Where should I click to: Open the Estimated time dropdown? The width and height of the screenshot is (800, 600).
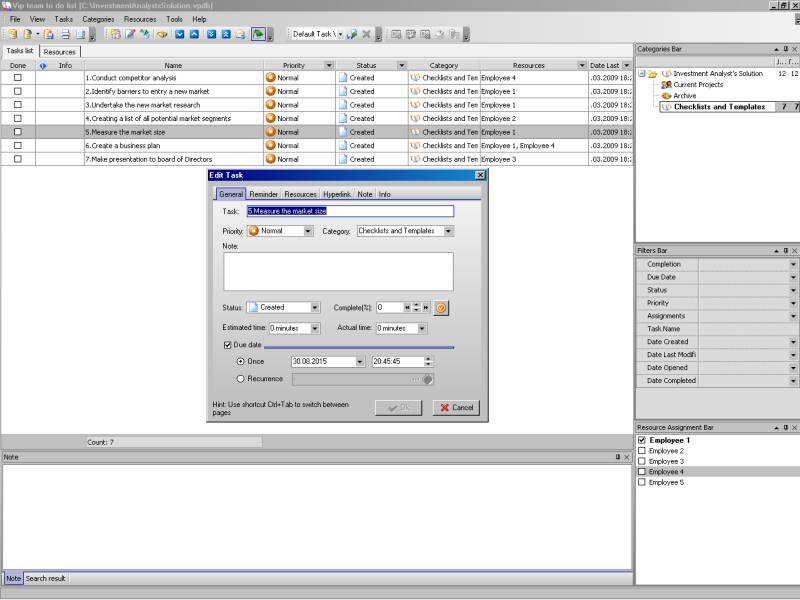(x=315, y=328)
